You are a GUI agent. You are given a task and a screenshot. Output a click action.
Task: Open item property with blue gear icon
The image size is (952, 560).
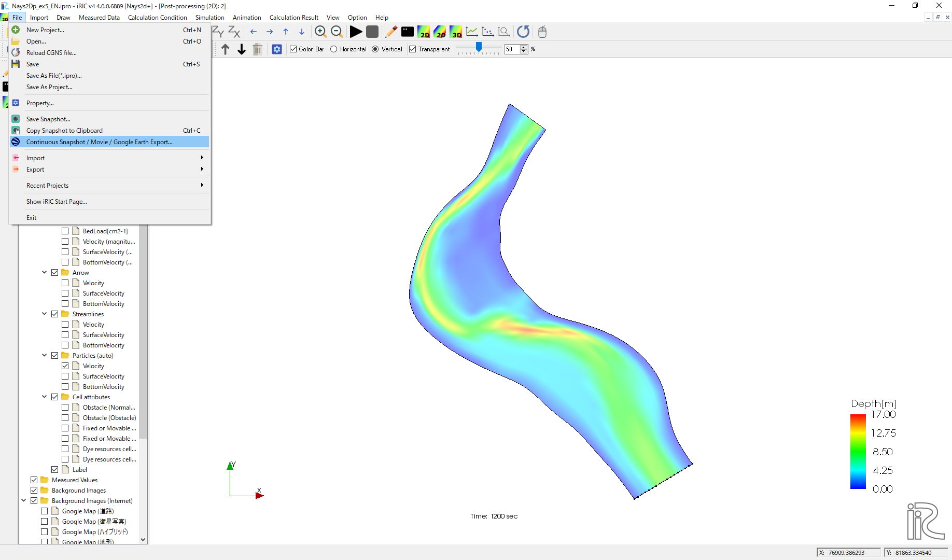tap(277, 49)
